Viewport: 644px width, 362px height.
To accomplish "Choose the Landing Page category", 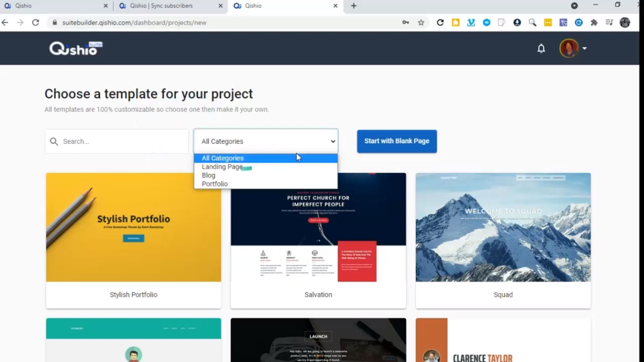I will coord(266,167).
